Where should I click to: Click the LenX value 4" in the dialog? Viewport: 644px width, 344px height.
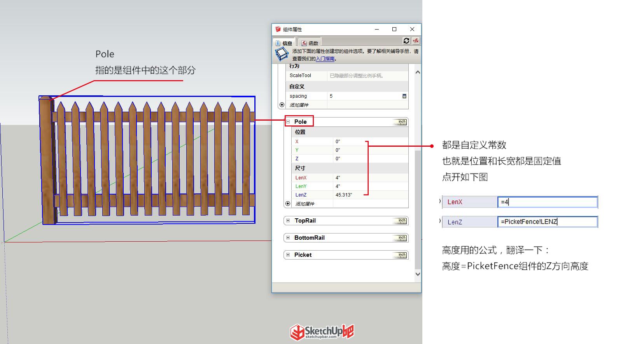point(370,178)
